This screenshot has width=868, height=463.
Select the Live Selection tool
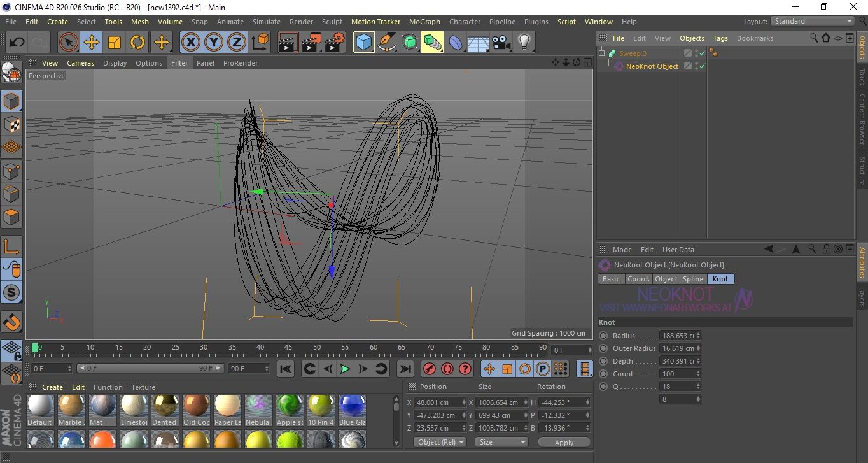69,43
